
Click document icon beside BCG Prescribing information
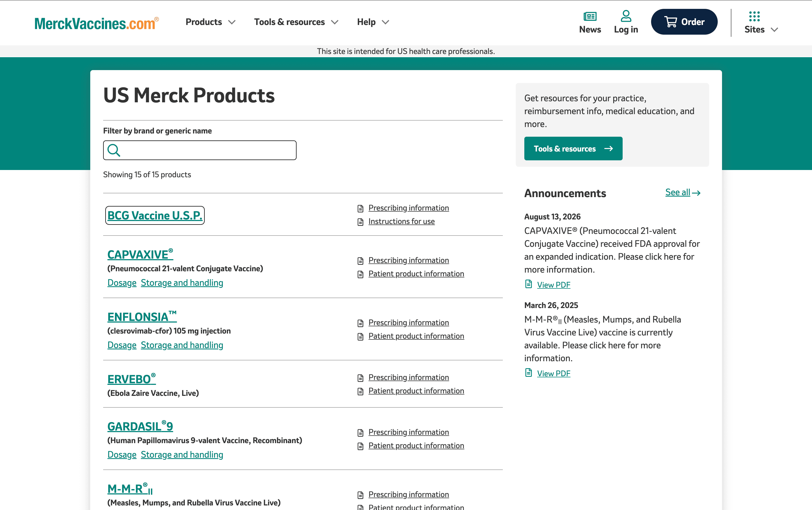(x=360, y=208)
